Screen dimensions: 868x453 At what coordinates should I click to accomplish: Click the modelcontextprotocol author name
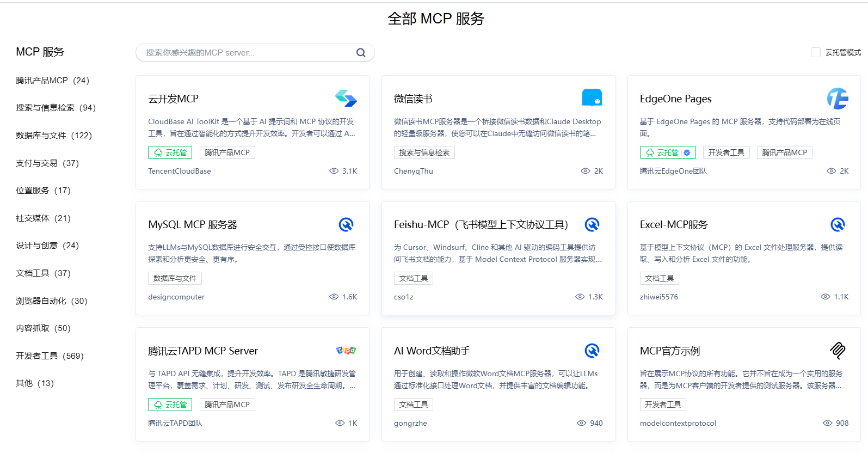click(678, 423)
